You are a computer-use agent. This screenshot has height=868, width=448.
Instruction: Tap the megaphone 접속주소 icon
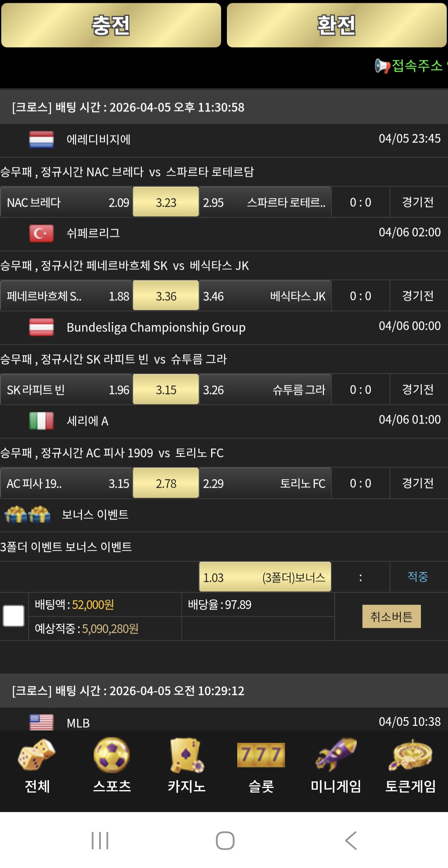pos(382,66)
